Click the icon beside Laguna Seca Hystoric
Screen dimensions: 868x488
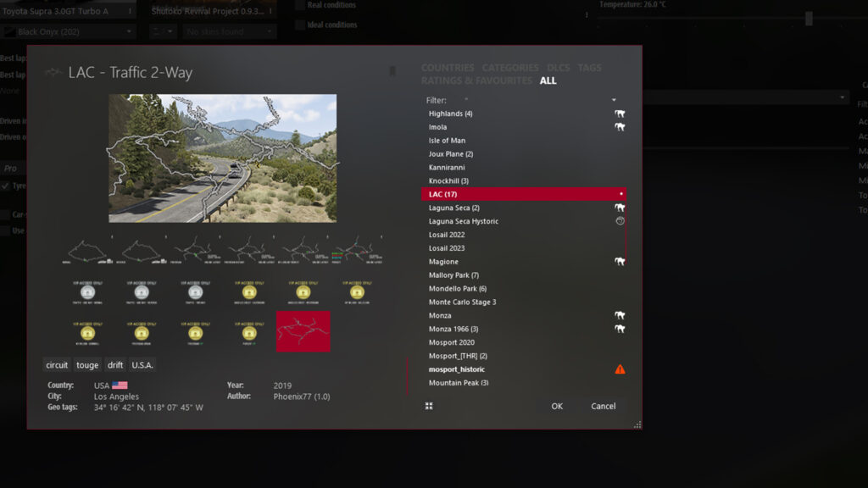(620, 221)
